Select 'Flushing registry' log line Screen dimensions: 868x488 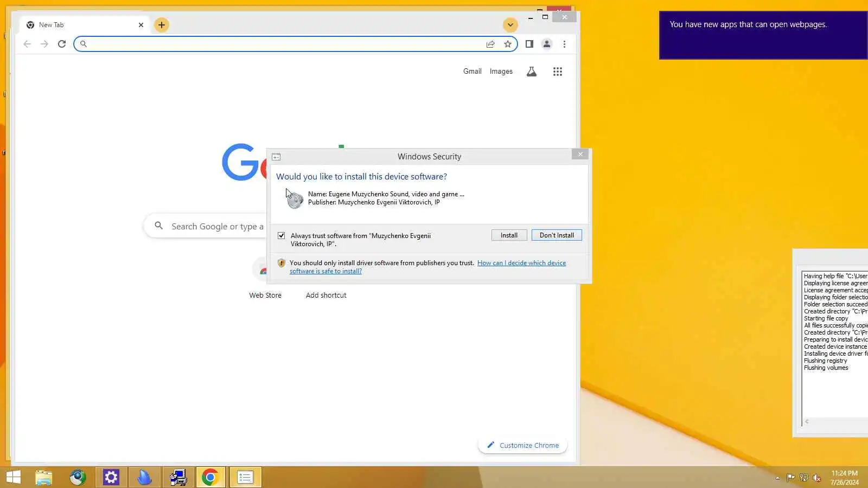click(825, 361)
